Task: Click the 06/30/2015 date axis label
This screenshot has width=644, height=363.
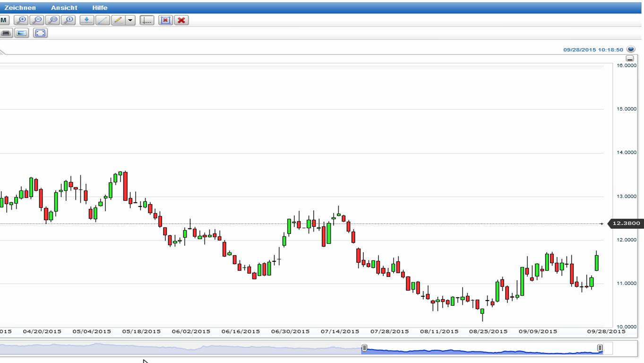Action: pyautogui.click(x=290, y=331)
